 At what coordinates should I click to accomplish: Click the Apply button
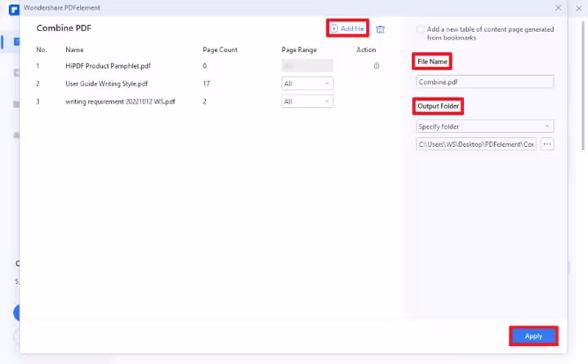pyautogui.click(x=533, y=336)
